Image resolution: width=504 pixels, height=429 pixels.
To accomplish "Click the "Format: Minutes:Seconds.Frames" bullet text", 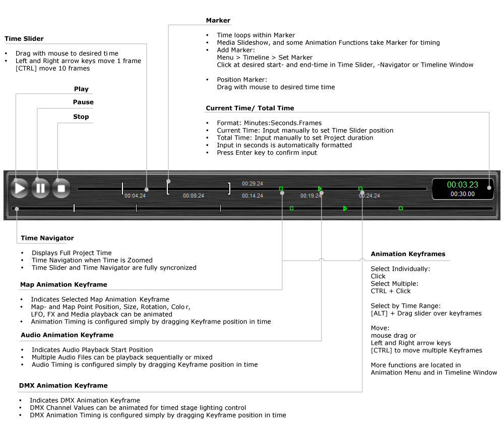I will [x=269, y=123].
